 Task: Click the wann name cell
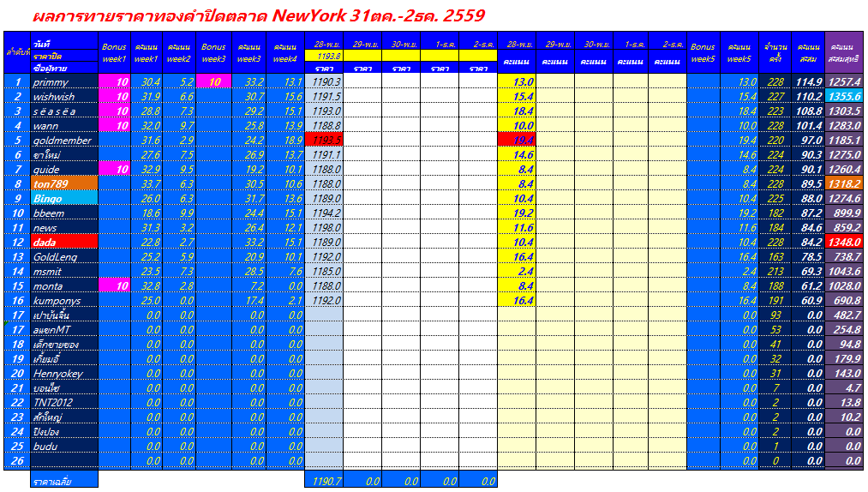click(x=64, y=126)
